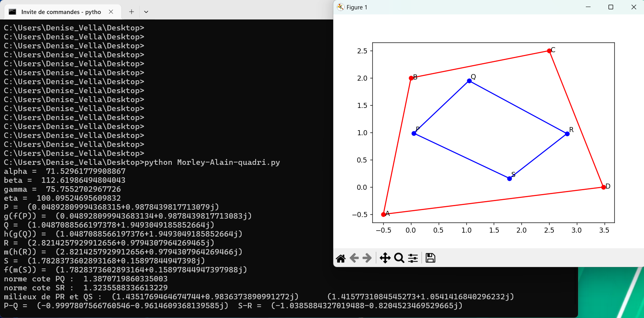Viewport: 644px width, 318px height.
Task: Click the terminal icon on the command prompt tab
Action: (x=12, y=12)
